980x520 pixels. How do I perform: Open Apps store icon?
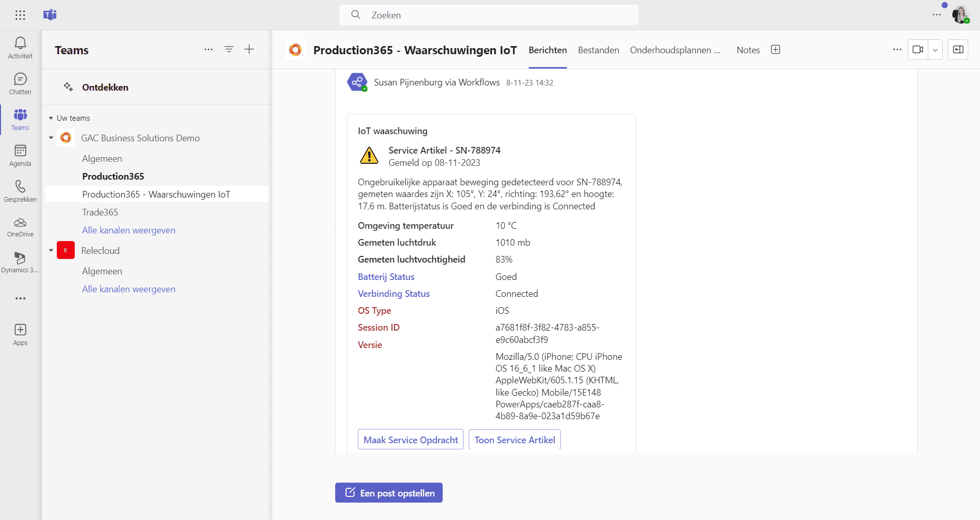(20, 334)
